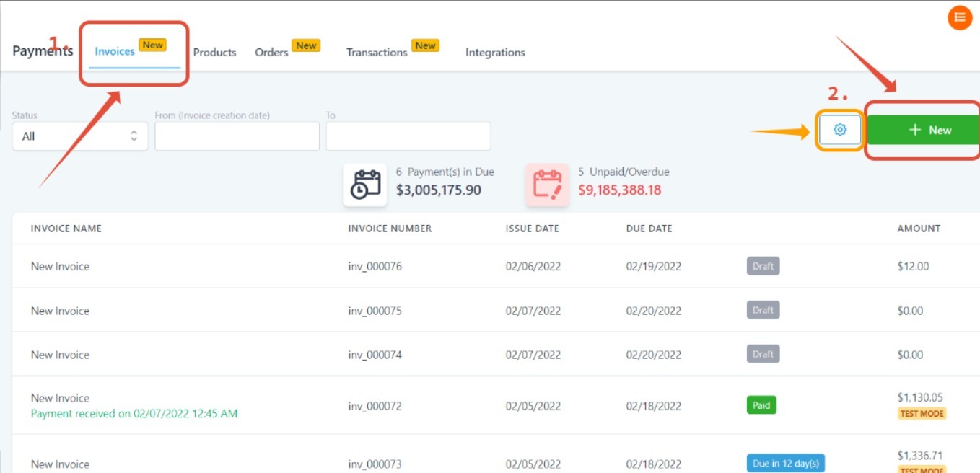Click the To date field
This screenshot has width=980, height=473.
click(x=408, y=136)
